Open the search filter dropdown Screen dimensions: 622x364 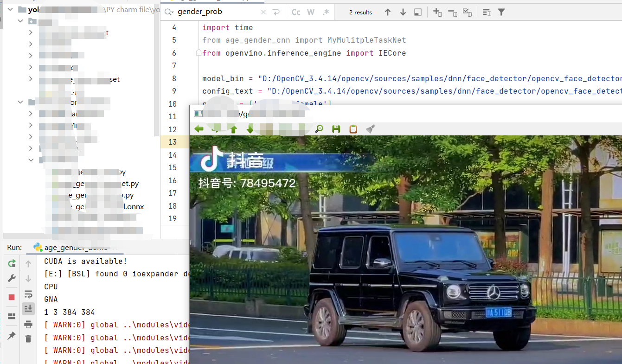click(501, 12)
